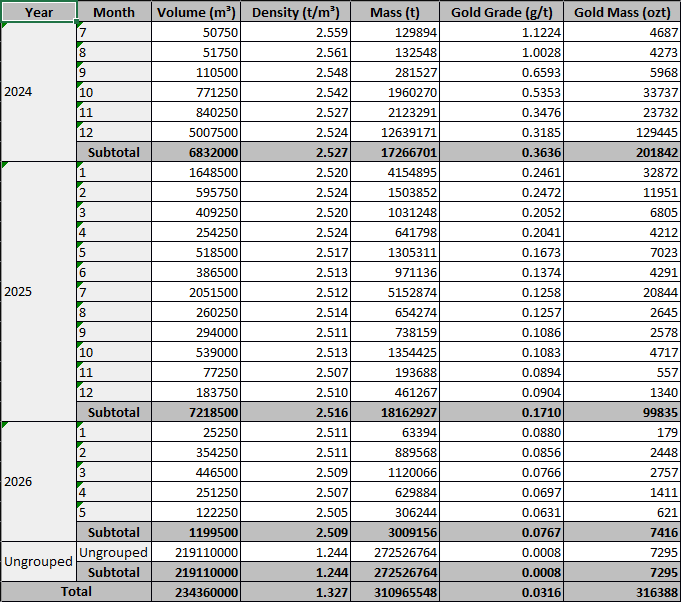This screenshot has height=602, width=681.
Task: Click gold mass cell 4717
Action: pyautogui.click(x=622, y=352)
